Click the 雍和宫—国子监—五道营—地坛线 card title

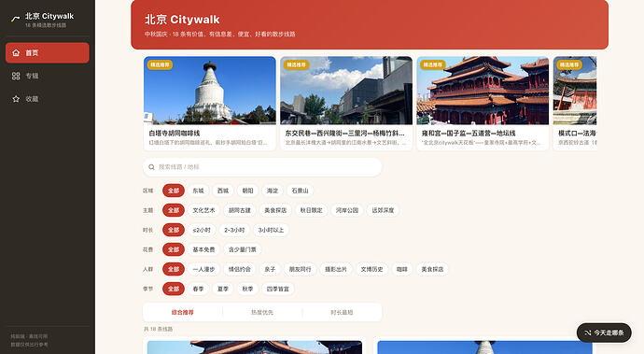[x=469, y=134]
